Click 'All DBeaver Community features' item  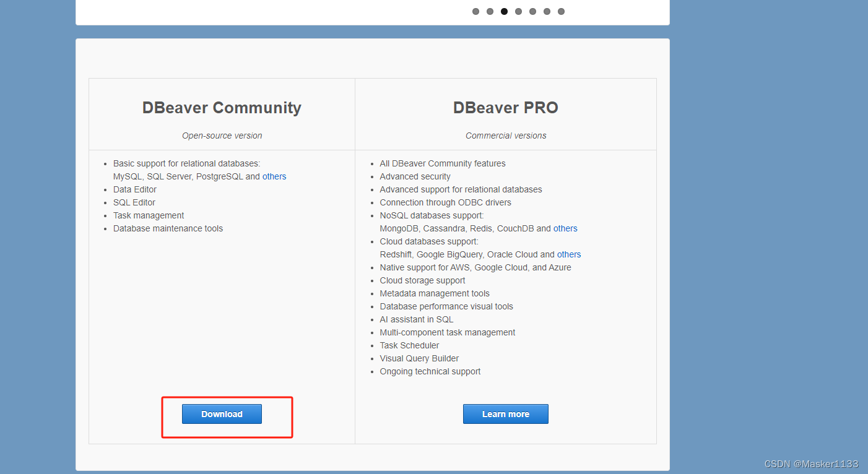coord(443,163)
